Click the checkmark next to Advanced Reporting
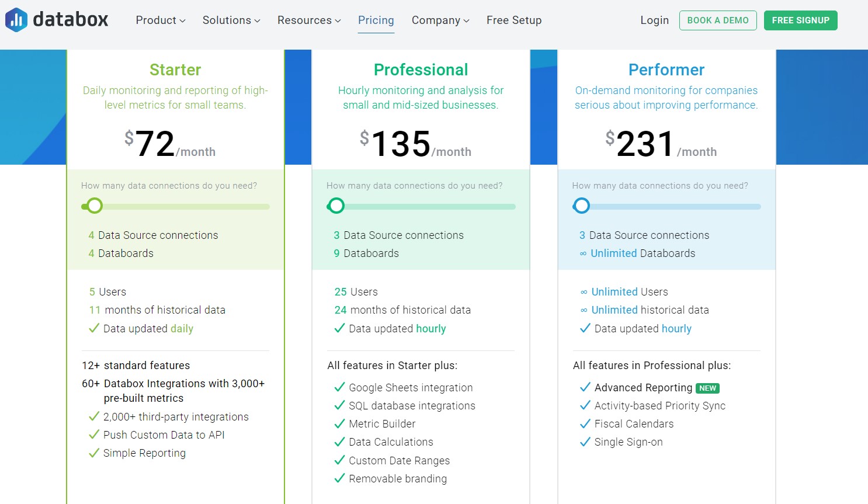 click(x=585, y=387)
